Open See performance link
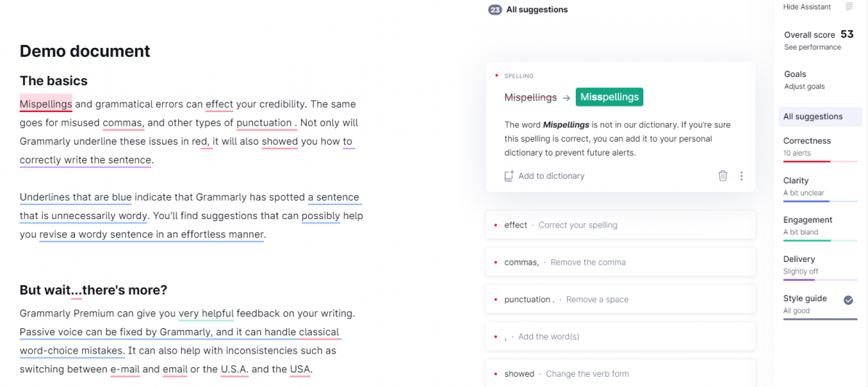The width and height of the screenshot is (868, 387). [812, 47]
